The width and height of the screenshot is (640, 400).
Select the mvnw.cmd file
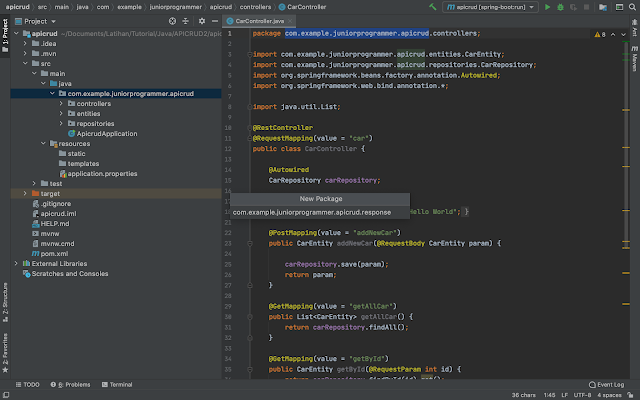coord(53,244)
